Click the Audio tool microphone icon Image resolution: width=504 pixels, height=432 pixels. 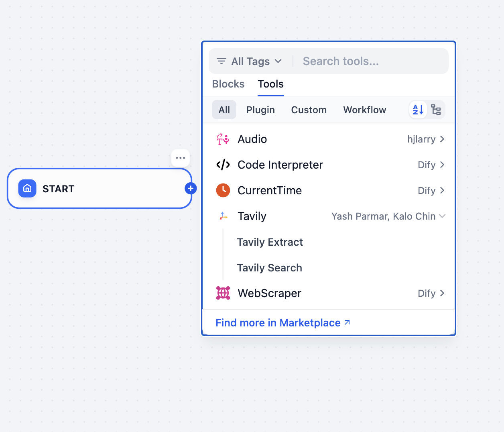223,139
